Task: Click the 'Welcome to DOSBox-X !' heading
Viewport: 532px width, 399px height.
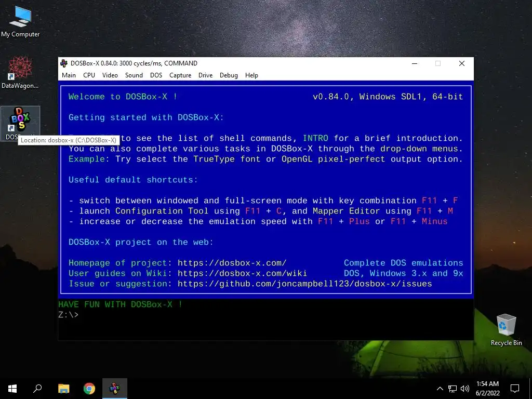Action: (123, 97)
